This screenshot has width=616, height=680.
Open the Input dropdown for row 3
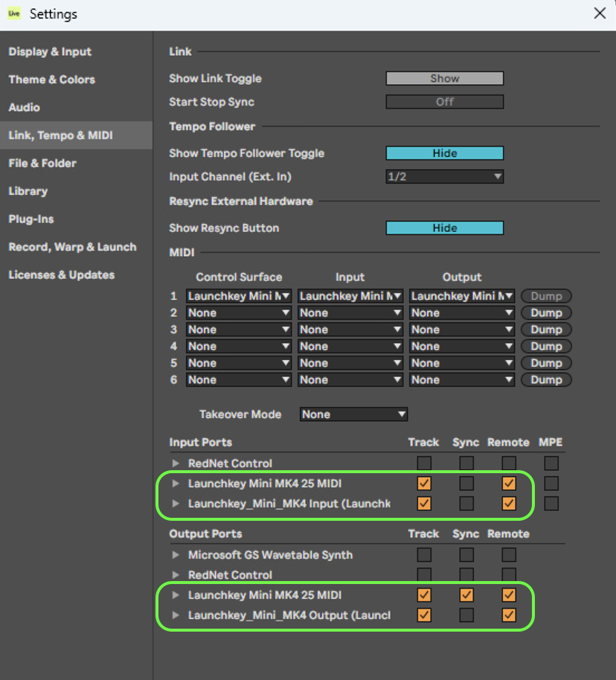350,330
